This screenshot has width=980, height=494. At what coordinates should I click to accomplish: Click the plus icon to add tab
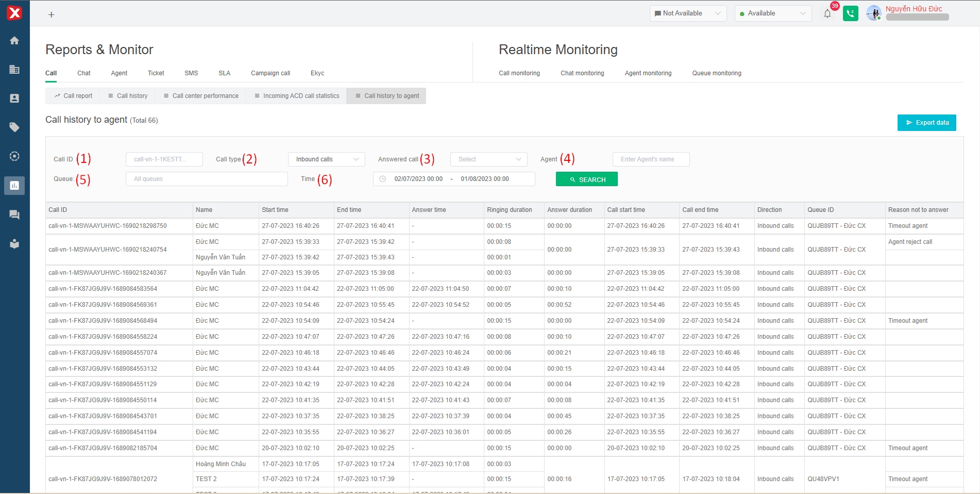[x=51, y=15]
